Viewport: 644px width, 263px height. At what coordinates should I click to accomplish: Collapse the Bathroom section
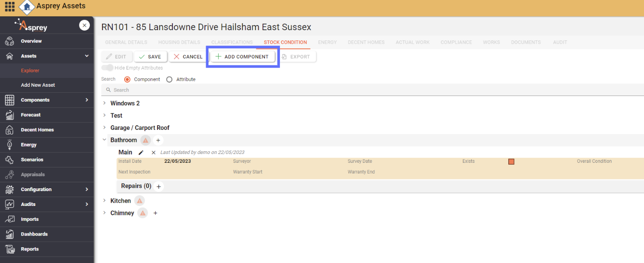104,140
